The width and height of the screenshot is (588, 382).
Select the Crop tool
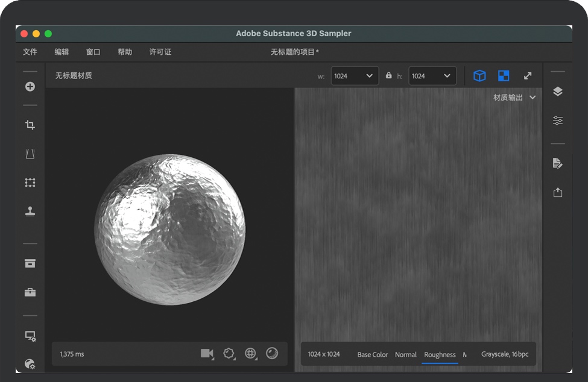(30, 125)
